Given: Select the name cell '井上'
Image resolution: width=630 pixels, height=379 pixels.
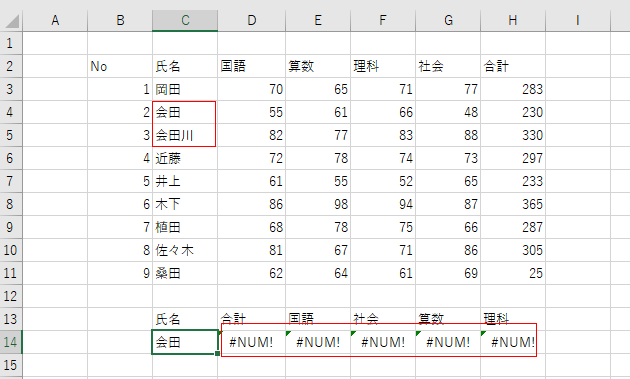Looking at the screenshot, I should pyautogui.click(x=185, y=181).
